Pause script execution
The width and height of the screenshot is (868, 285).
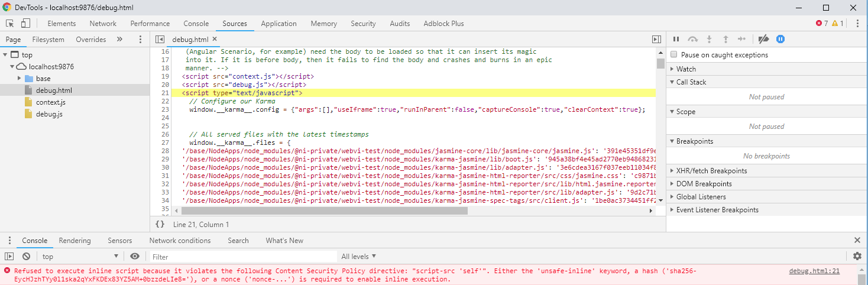tap(676, 40)
